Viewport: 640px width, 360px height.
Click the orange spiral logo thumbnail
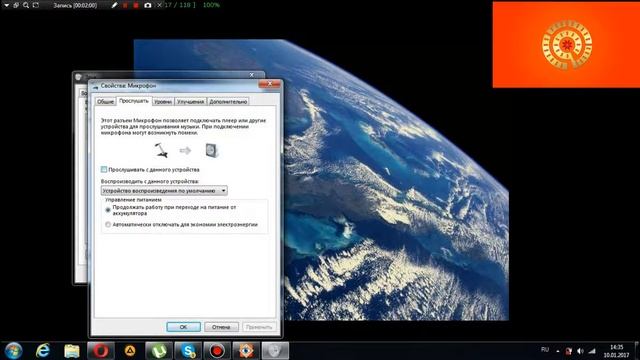pos(566,44)
